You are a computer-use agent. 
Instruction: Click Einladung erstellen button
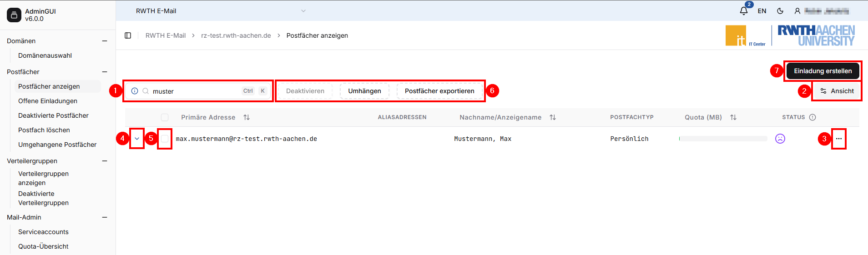[823, 71]
